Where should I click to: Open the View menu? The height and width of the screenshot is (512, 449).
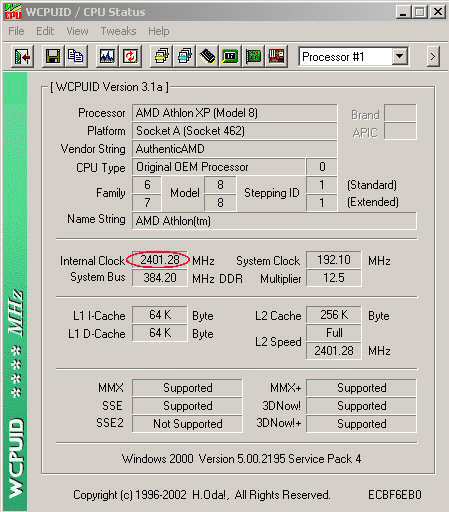pos(77,31)
